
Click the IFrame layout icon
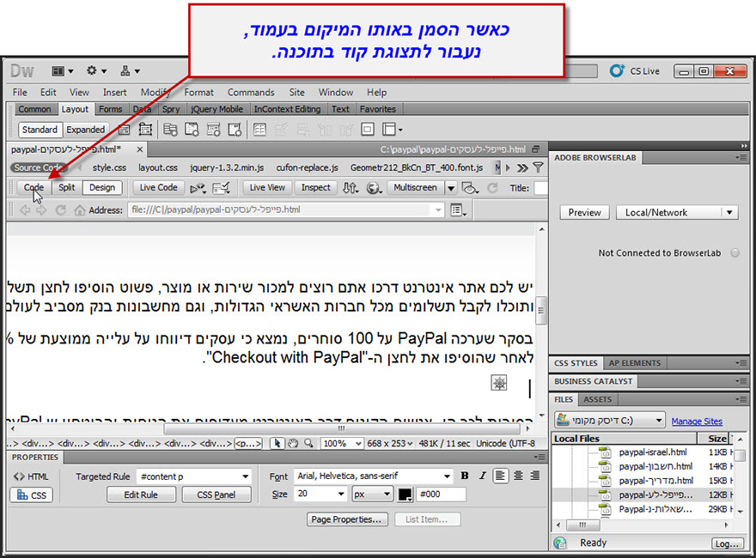pos(368,130)
